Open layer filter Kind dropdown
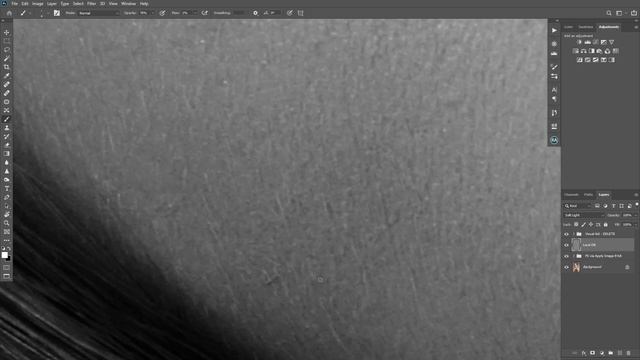This screenshot has height=360, width=640. [578, 206]
